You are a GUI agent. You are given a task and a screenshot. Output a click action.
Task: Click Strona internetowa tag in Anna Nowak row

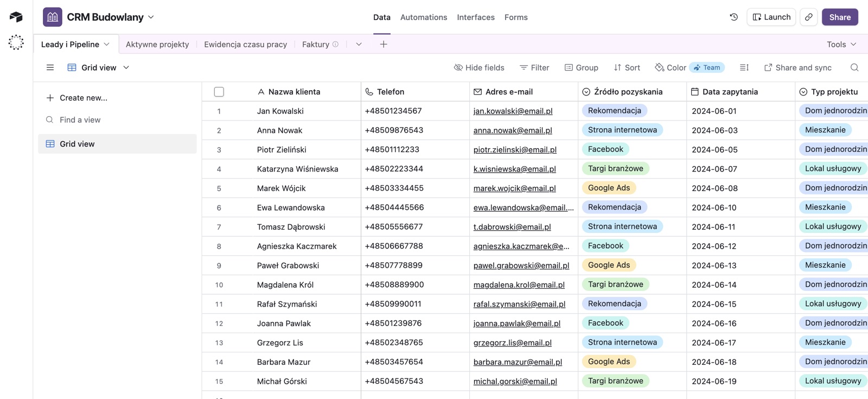[x=622, y=130]
